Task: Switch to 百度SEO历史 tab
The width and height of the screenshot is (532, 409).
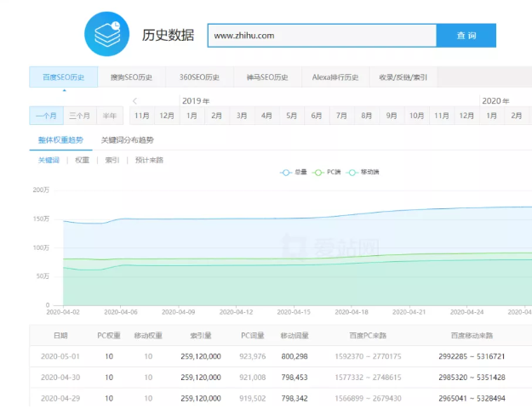Action: coord(64,77)
